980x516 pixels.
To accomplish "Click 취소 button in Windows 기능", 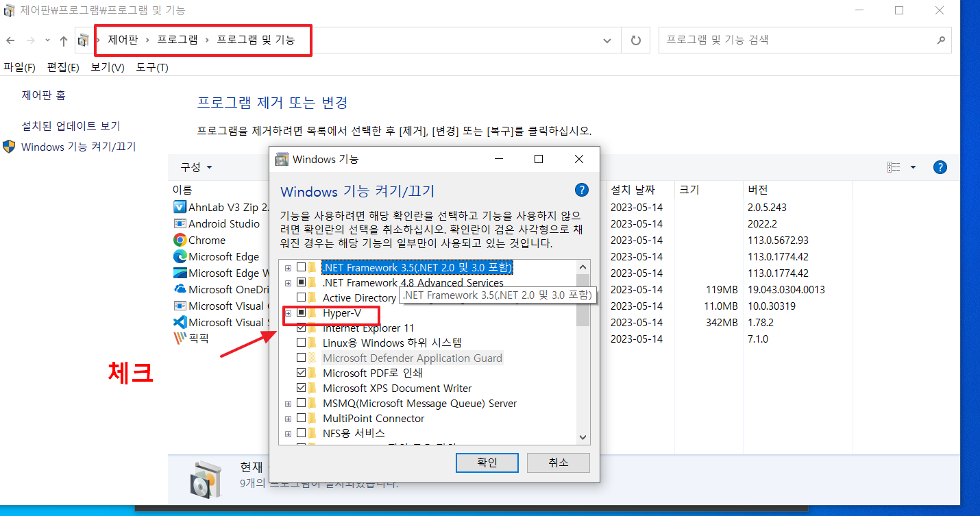I will tap(559, 463).
